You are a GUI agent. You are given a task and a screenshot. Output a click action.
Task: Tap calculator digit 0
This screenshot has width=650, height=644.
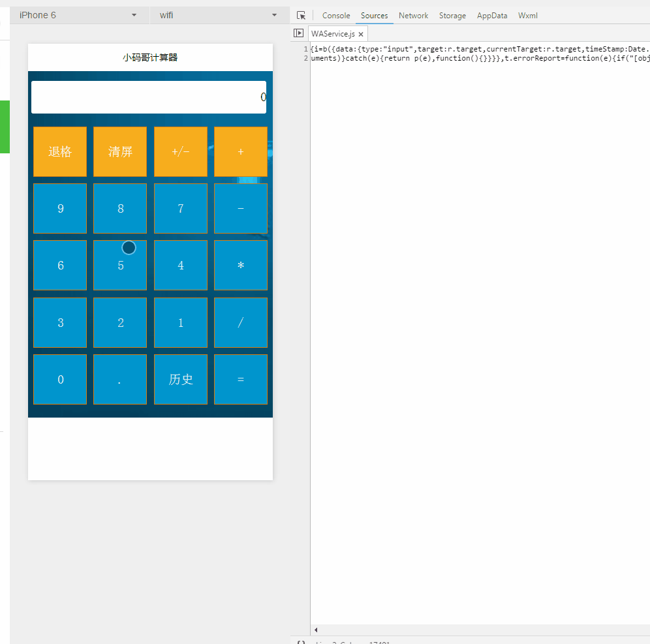(x=60, y=379)
